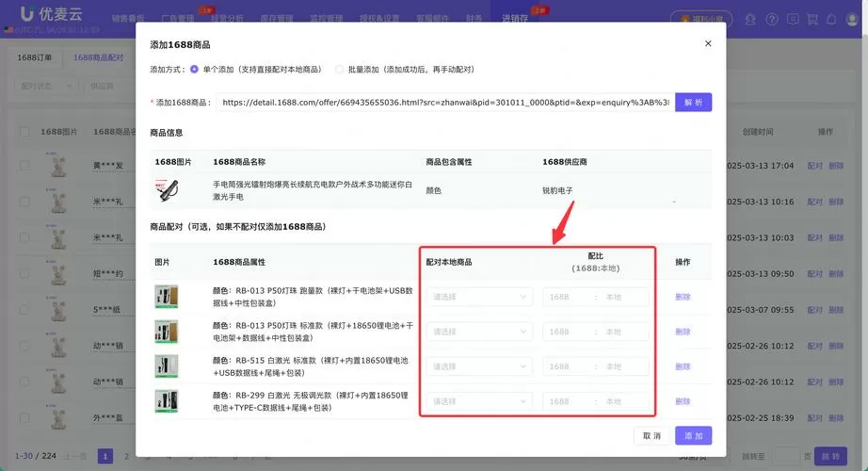Open the shopping cart icon in header
This screenshot has width=868, height=471.
click(812, 20)
